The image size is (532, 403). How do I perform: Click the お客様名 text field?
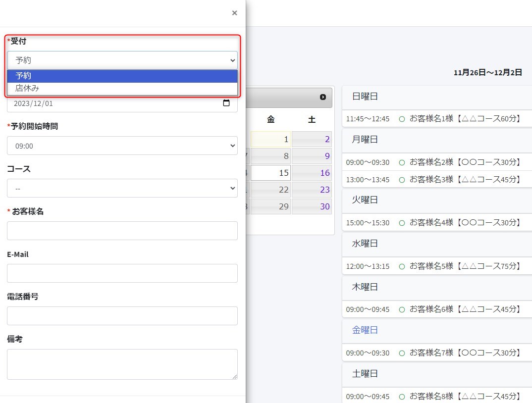(x=122, y=231)
